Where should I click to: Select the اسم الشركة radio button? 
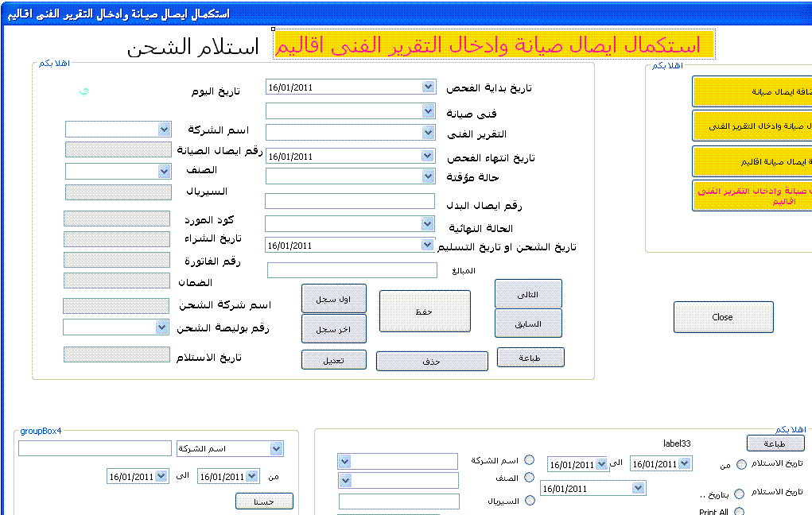pyautogui.click(x=529, y=459)
